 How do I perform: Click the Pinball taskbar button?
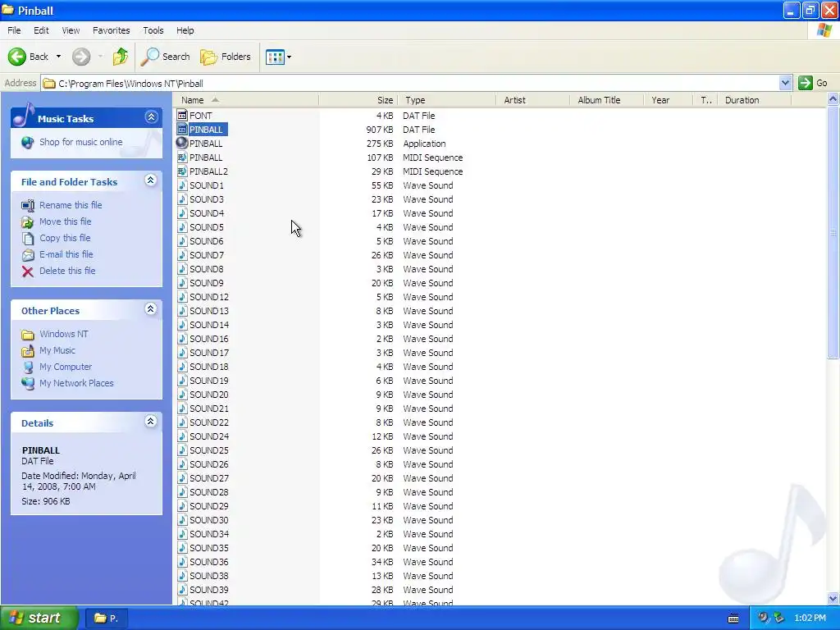tap(106, 619)
